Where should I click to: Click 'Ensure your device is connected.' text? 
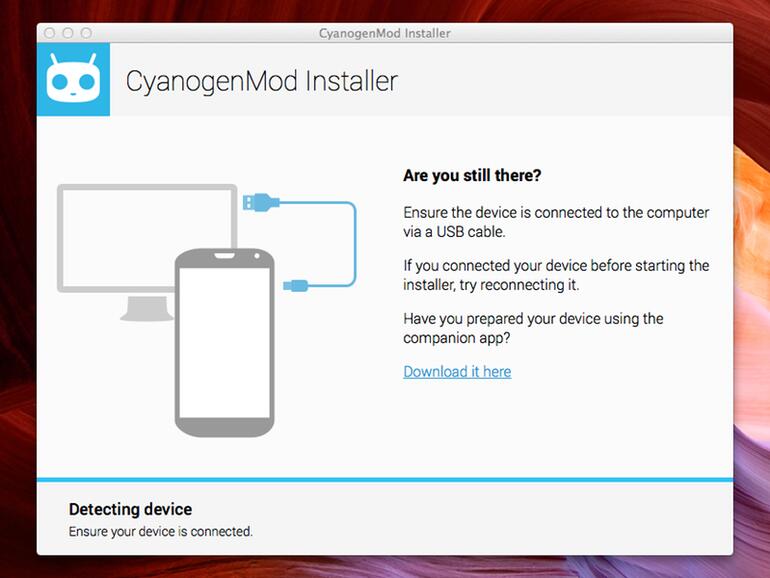[161, 531]
